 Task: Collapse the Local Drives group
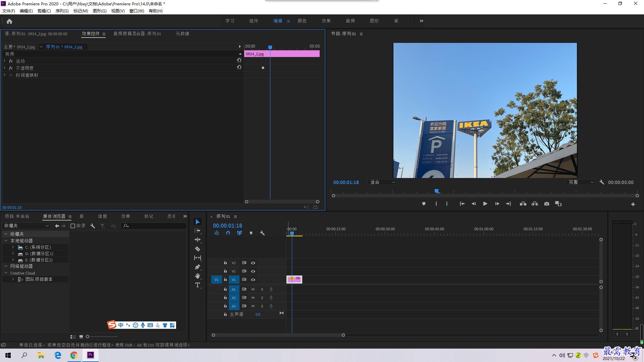[x=6, y=241]
